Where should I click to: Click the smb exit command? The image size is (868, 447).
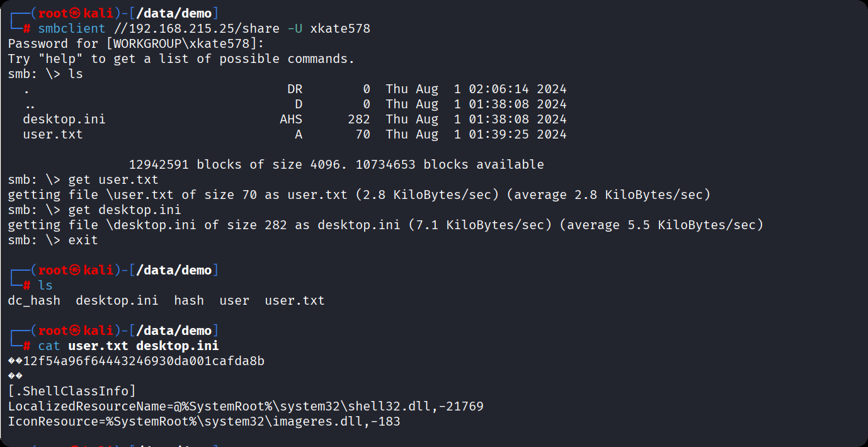pyautogui.click(x=83, y=240)
